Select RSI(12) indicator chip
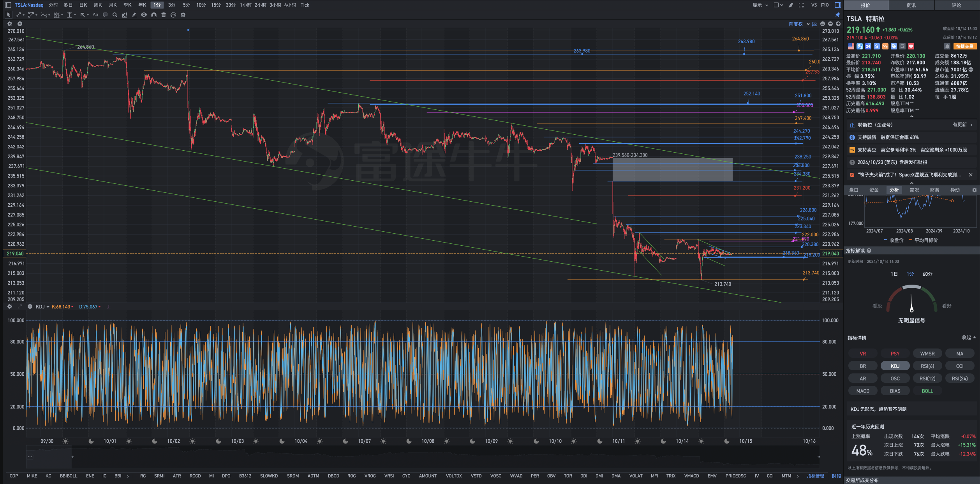This screenshot has height=484, width=980. [x=927, y=378]
